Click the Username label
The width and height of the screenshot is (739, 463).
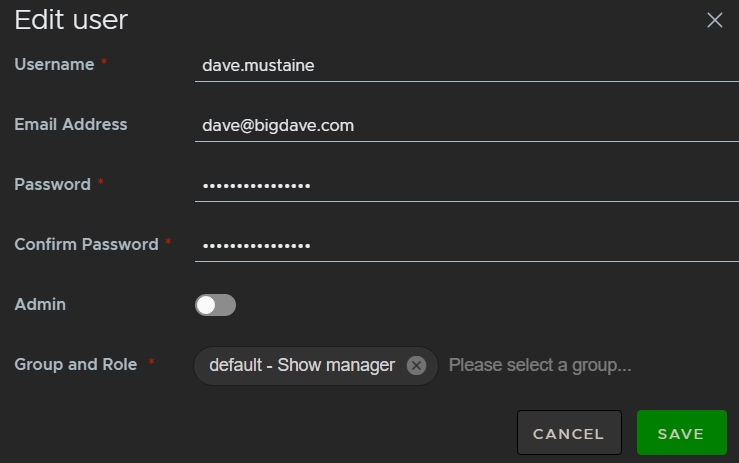click(54, 64)
